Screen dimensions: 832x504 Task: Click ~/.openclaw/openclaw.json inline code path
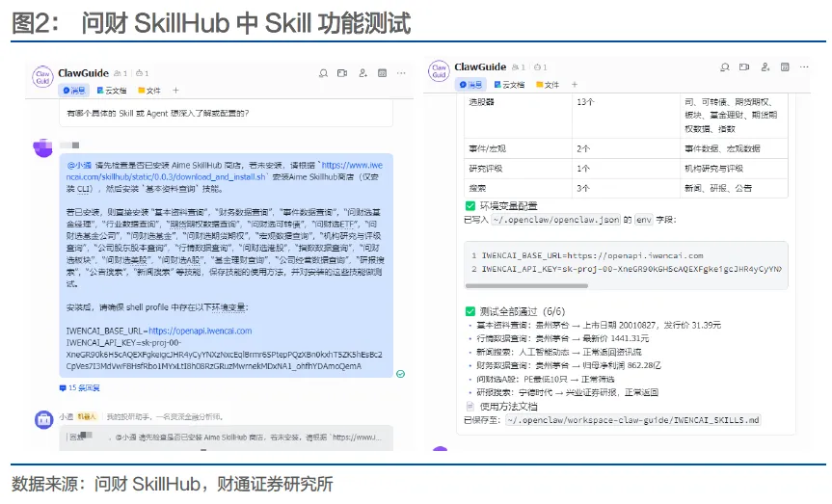point(555,220)
